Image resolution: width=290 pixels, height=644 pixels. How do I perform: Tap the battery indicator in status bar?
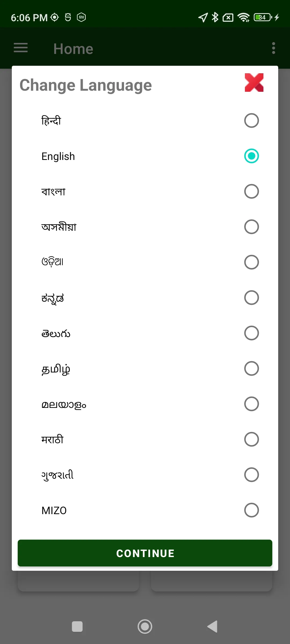click(x=263, y=17)
